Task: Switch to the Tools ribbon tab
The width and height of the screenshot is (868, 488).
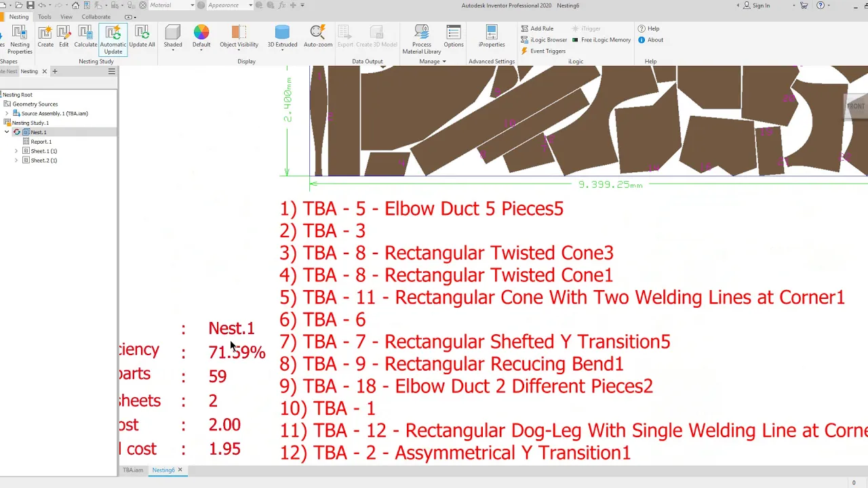Action: (44, 16)
